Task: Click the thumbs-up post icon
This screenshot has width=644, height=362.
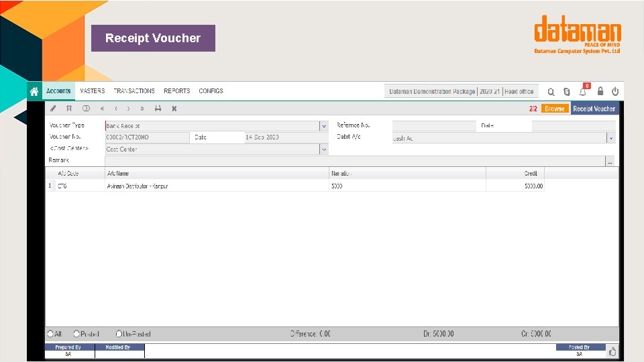Action: click(x=612, y=352)
